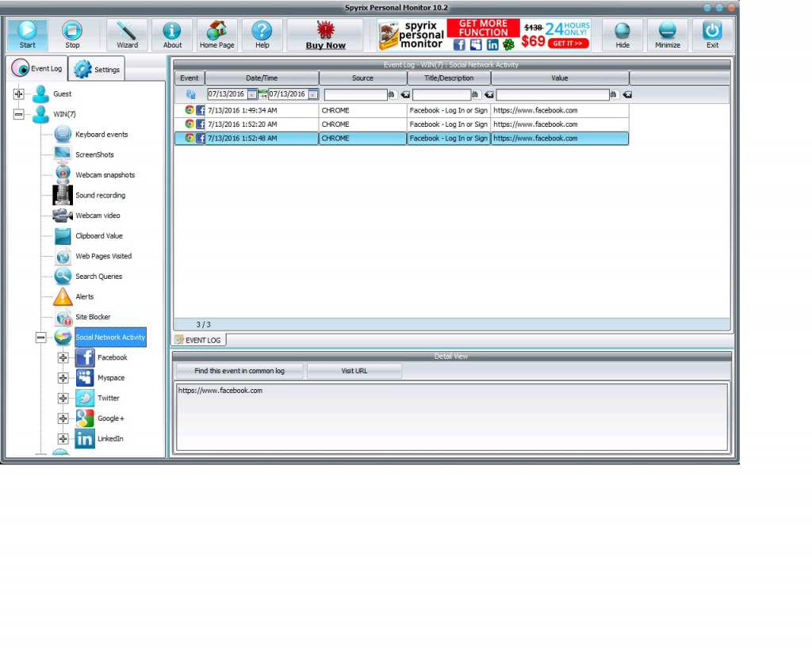Collapse the WIN(7) user node
This screenshot has width=812, height=649.
19,114
